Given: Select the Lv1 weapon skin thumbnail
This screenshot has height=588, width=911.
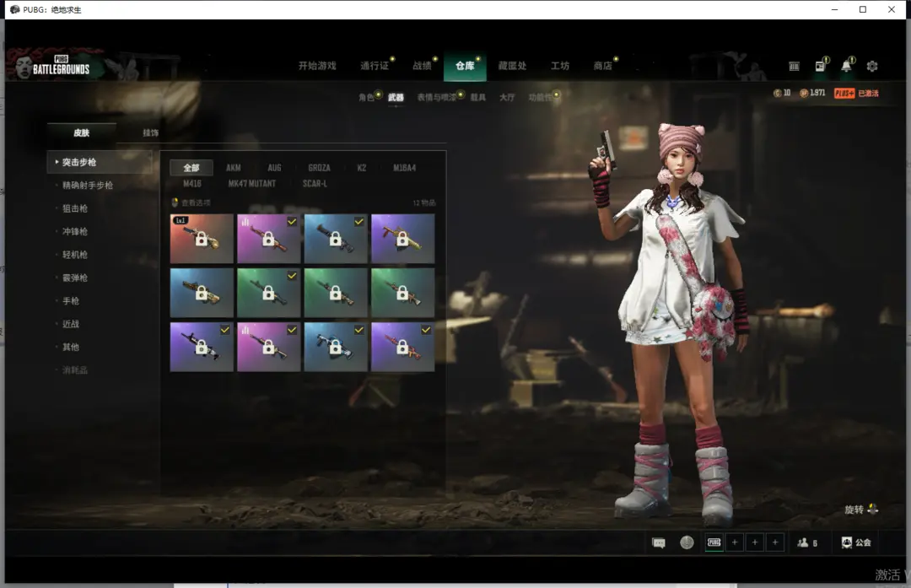Looking at the screenshot, I should [x=202, y=239].
